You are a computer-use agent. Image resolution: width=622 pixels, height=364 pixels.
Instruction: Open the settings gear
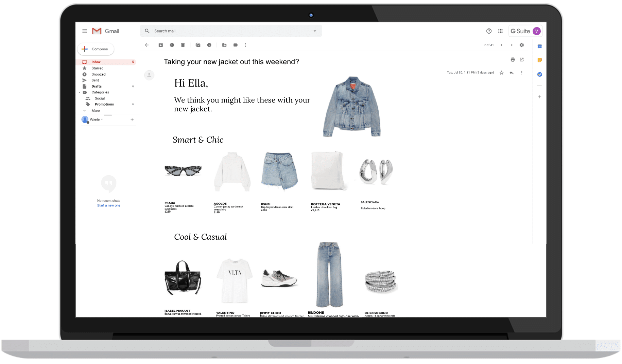coord(522,45)
